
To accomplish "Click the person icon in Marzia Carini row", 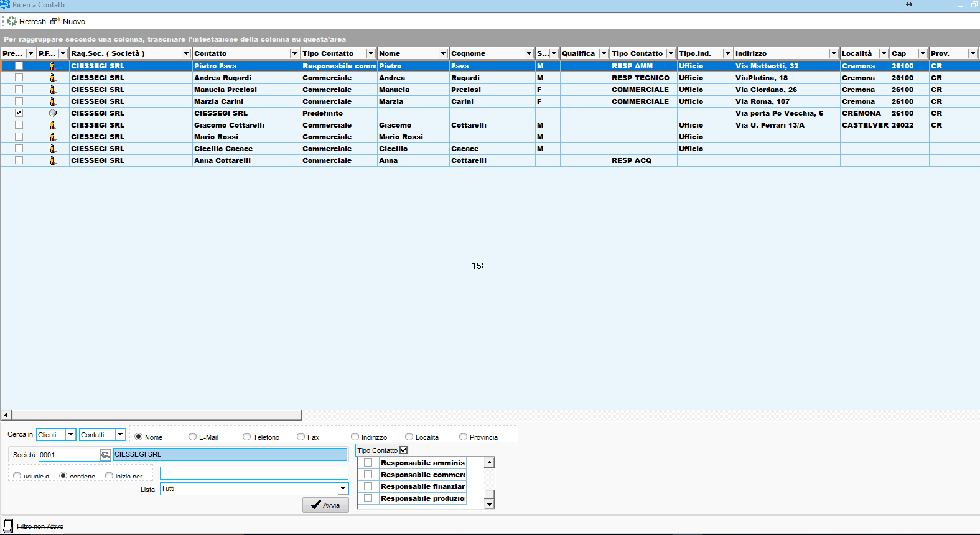I will [53, 101].
